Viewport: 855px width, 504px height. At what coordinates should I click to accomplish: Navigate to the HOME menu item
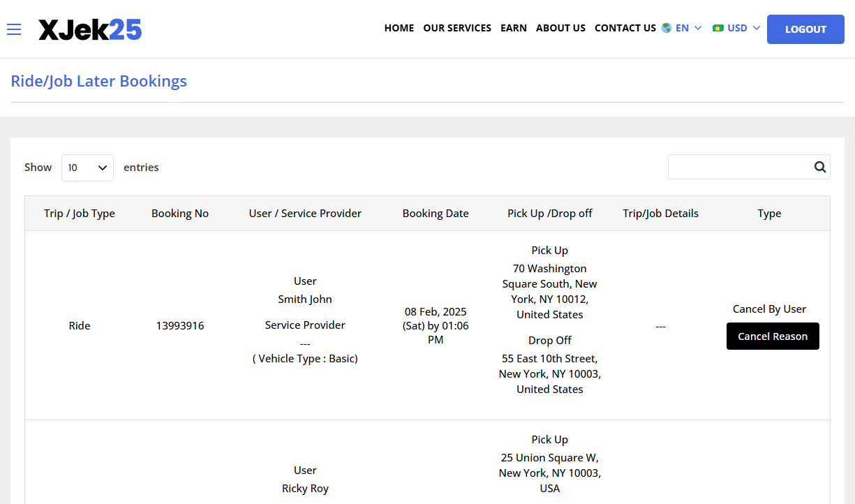point(399,28)
